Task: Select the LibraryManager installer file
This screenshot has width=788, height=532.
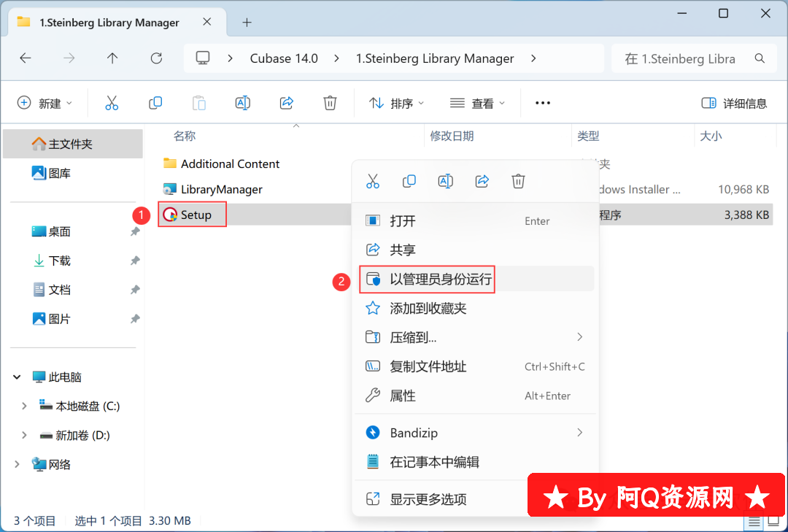Action: (212, 189)
